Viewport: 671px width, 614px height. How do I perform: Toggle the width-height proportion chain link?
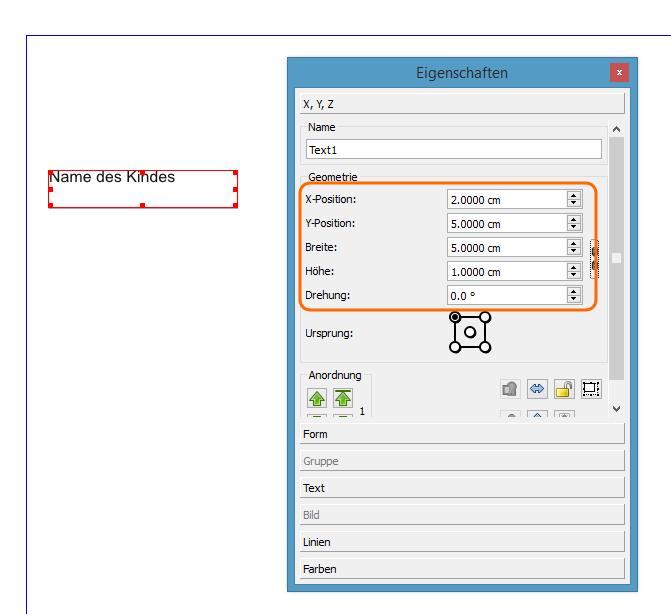click(x=594, y=259)
